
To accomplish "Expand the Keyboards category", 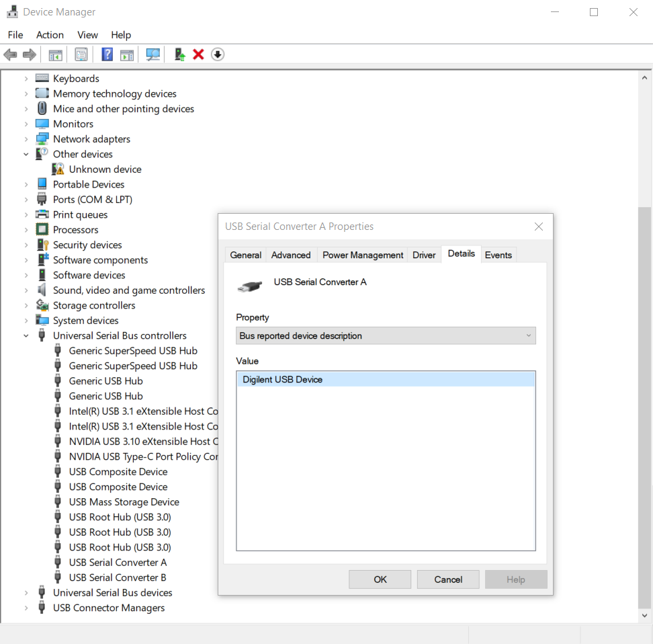I will [26, 79].
